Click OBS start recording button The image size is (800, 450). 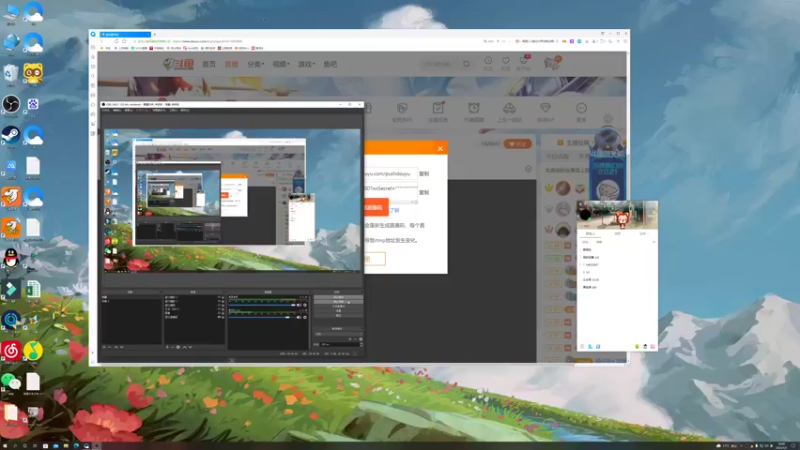pos(338,302)
